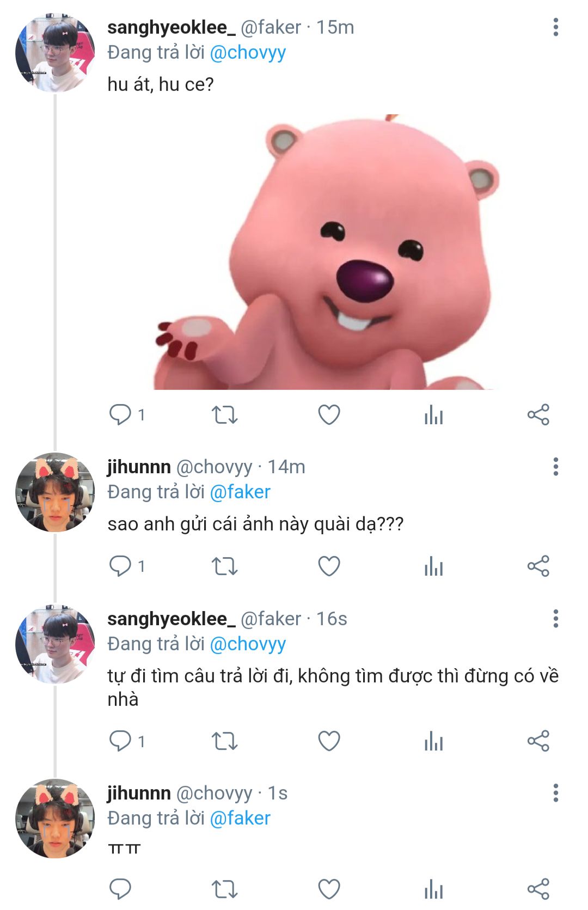
Task: Open @faker mention link in 14m tweet
Action: (x=240, y=492)
